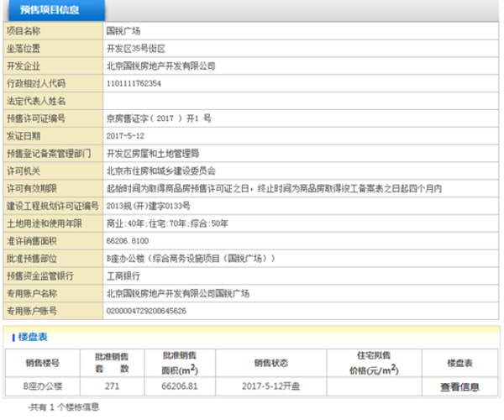The image size is (504, 420).
Task: Click the sales status 2017-5-12开盘
Action: [270, 387]
